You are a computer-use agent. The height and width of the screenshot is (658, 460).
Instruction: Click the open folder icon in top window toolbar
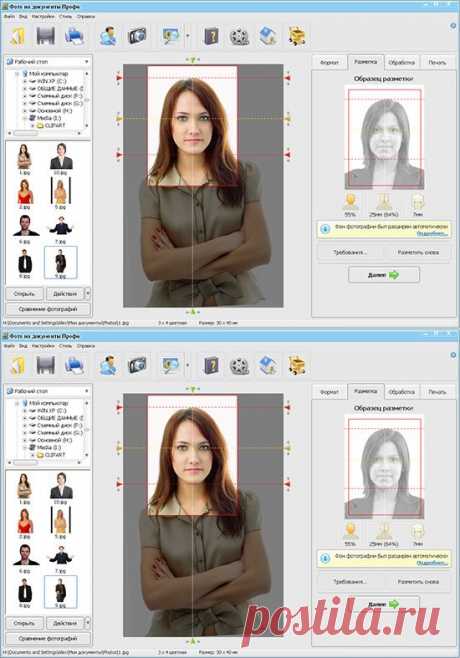pos(18,37)
